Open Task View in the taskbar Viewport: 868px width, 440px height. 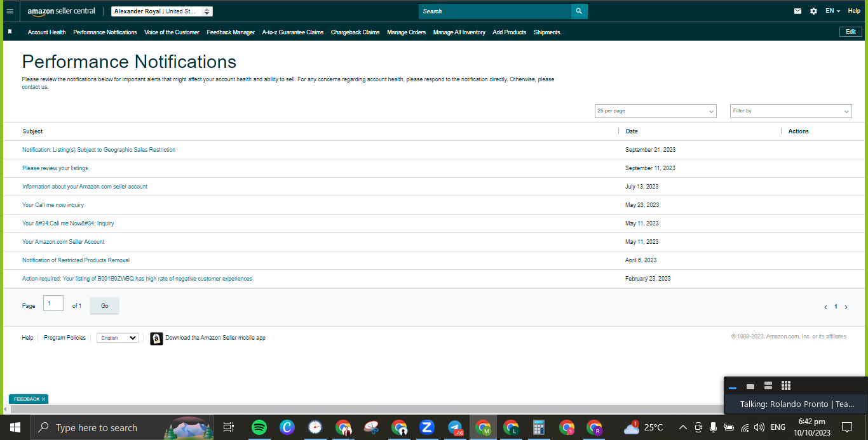(229, 427)
